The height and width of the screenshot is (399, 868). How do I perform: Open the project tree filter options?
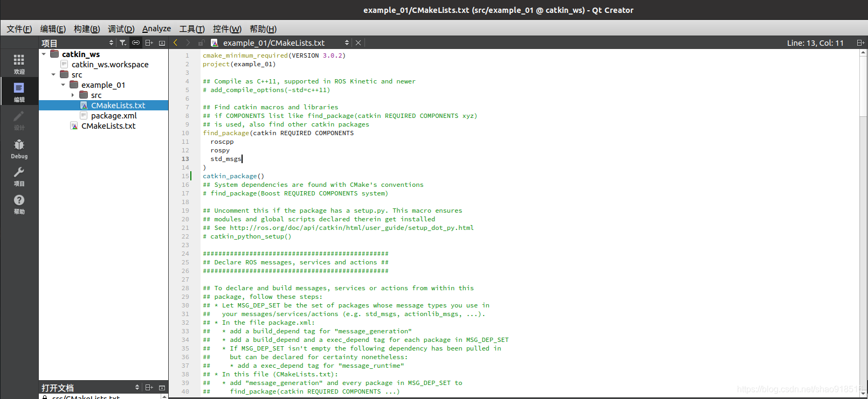tap(123, 43)
